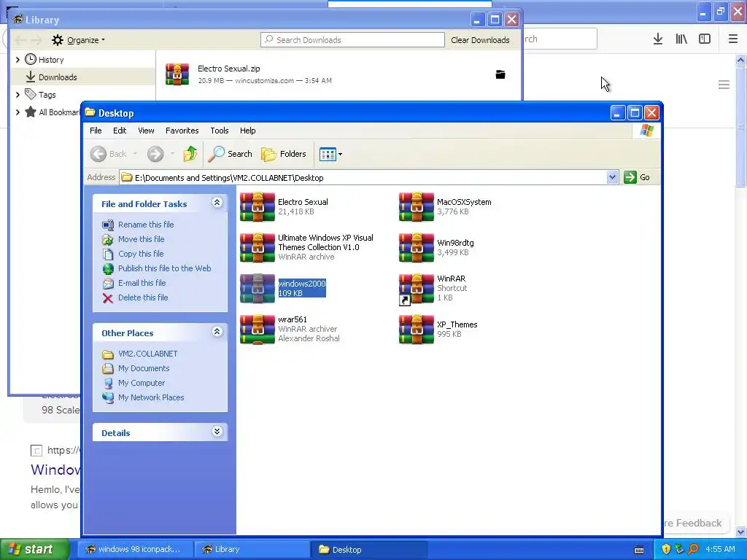Click the Start button
Image resolution: width=747 pixels, height=560 pixels.
click(35, 549)
